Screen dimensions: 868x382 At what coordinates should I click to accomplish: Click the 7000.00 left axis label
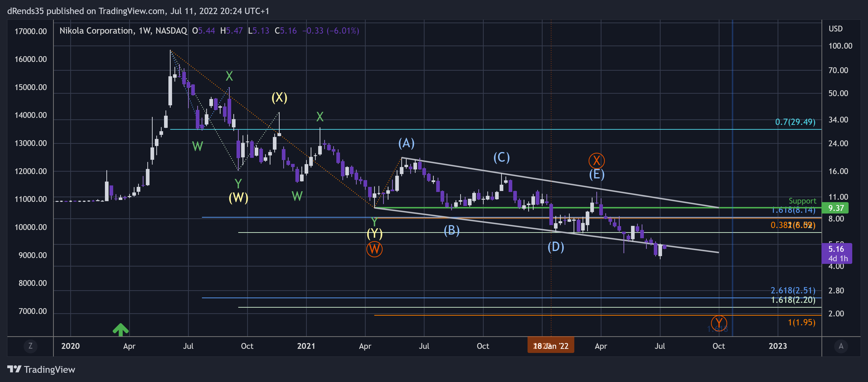[x=32, y=311]
